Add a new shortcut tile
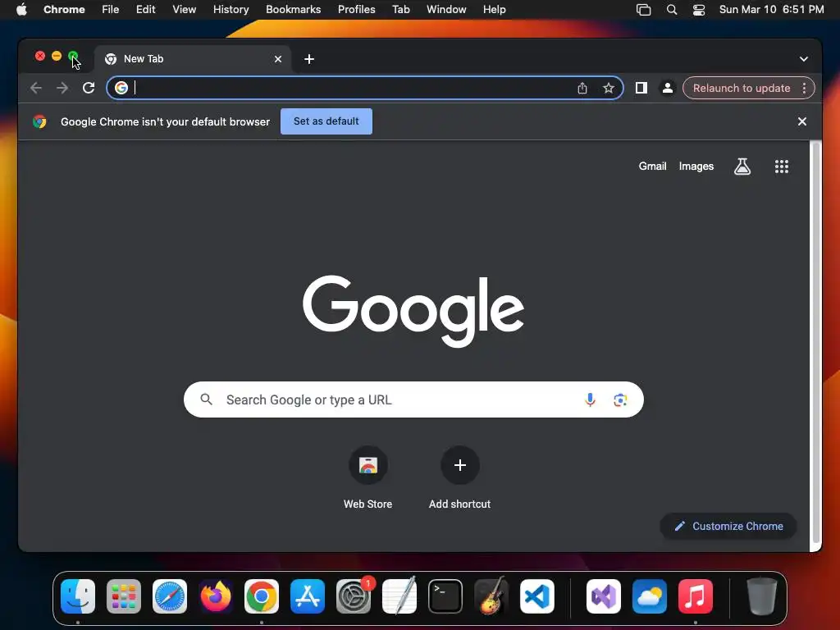This screenshot has width=840, height=630. click(x=459, y=477)
